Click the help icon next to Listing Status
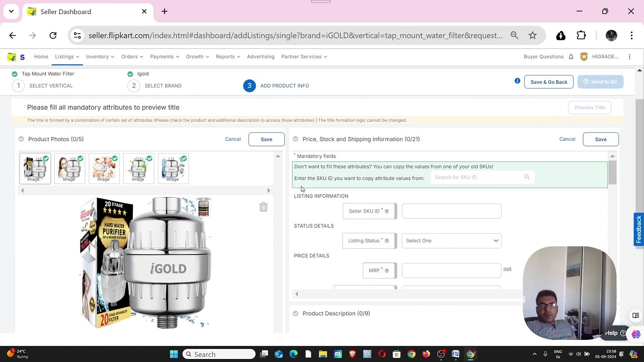The width and height of the screenshot is (644, 362). pos(387,241)
